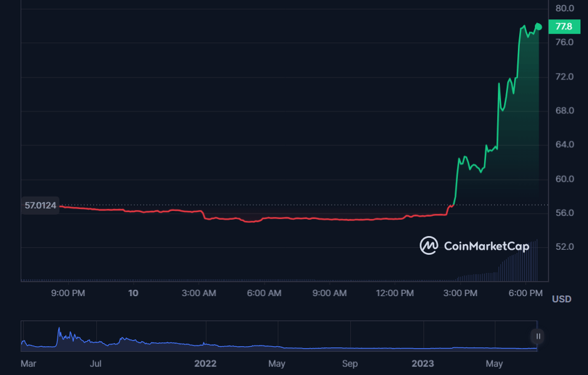The width and height of the screenshot is (588, 375).
Task: Click the 64.0 price axis label
Action: [x=565, y=145]
